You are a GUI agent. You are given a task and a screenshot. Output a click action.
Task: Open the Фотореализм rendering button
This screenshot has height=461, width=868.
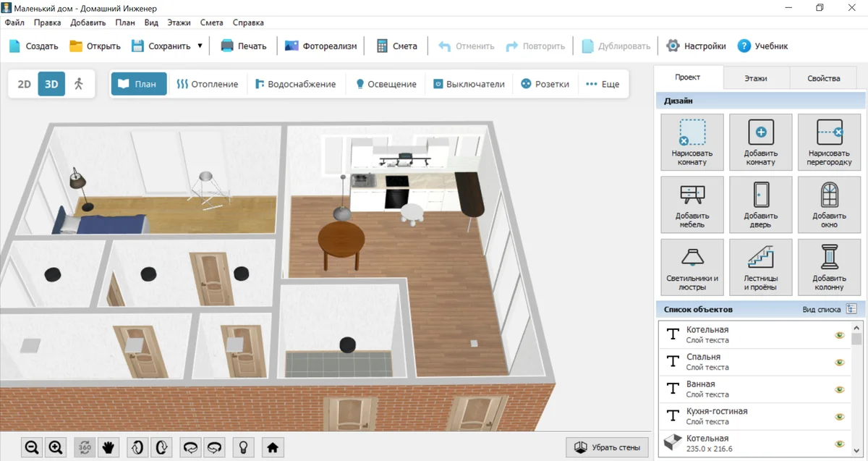321,46
